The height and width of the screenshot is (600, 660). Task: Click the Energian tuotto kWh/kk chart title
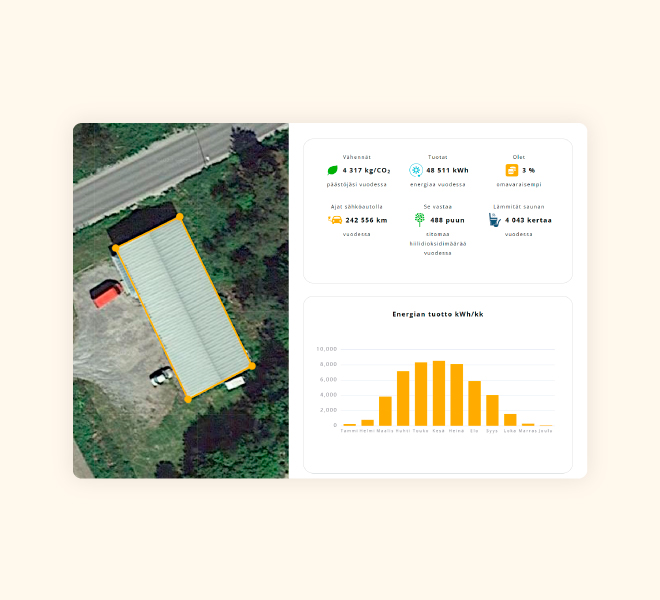pyautogui.click(x=438, y=314)
